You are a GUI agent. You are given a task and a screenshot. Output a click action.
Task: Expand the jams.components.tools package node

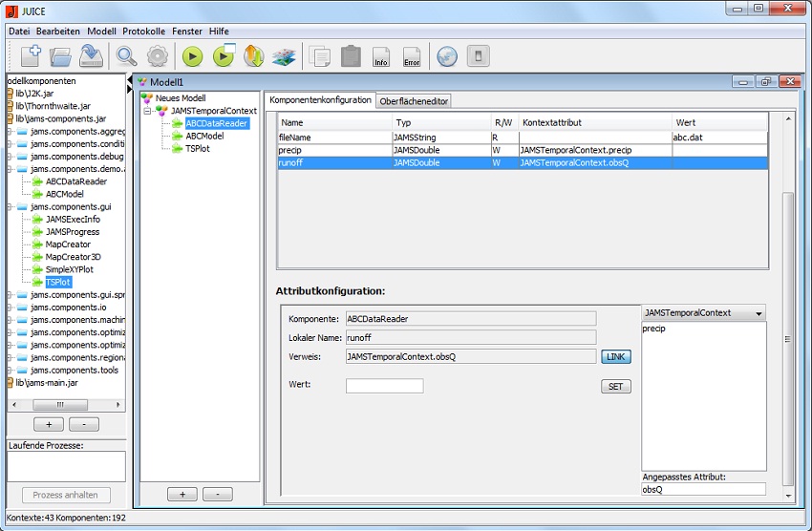[x=10, y=370]
